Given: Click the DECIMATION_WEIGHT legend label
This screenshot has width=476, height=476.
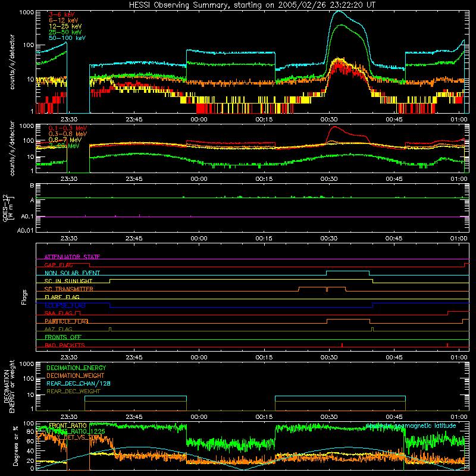Looking at the screenshot, I should [76, 375].
